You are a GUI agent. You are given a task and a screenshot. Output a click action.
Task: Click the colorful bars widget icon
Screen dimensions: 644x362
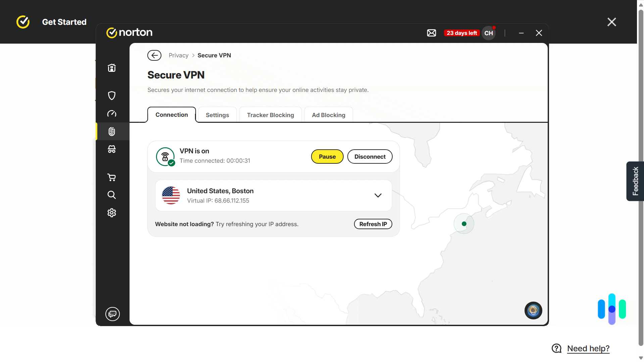click(612, 309)
